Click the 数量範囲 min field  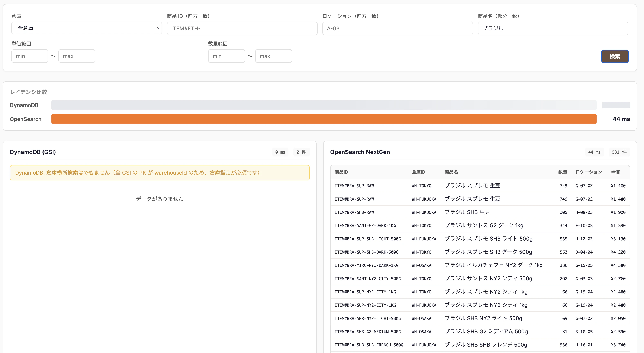point(227,56)
